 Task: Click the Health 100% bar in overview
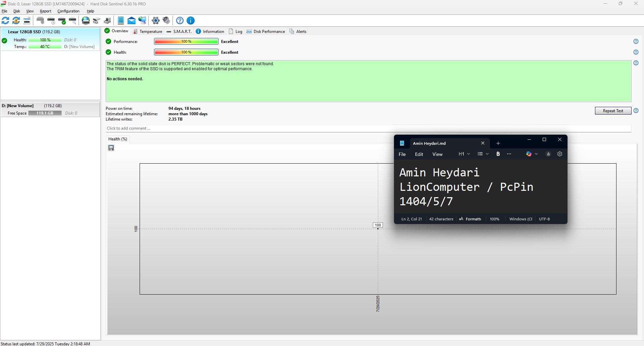[186, 52]
